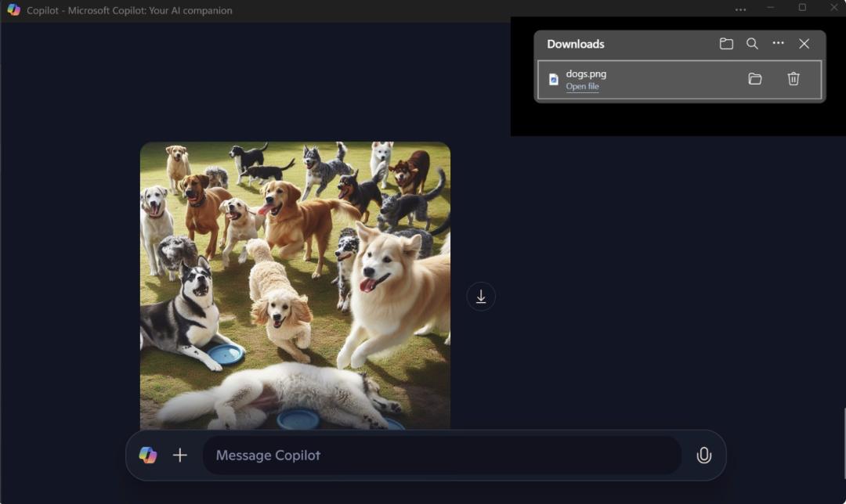This screenshot has width=846, height=504.
Task: Focus the Message Copilot input field
Action: click(442, 455)
